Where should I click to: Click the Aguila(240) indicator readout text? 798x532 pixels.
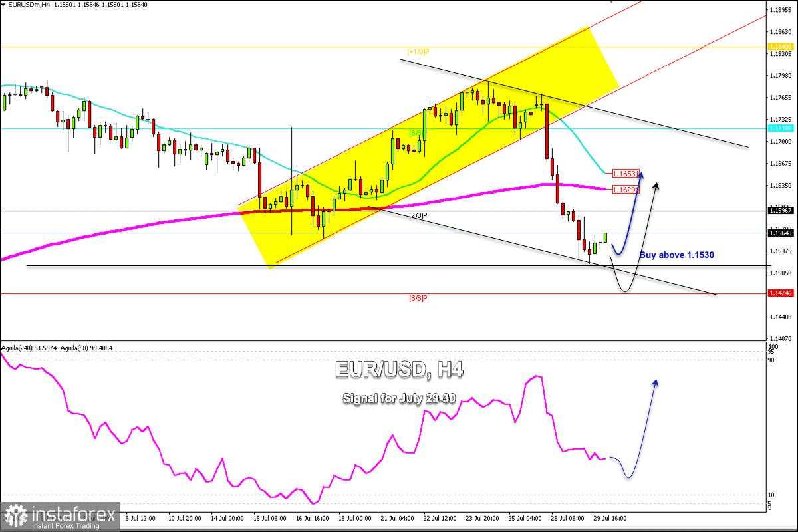tap(29, 348)
